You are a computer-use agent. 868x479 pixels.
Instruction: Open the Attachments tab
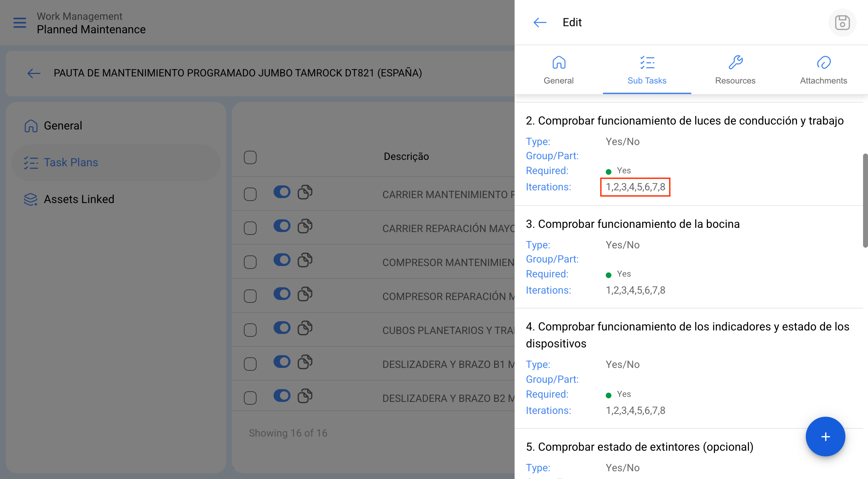823,70
